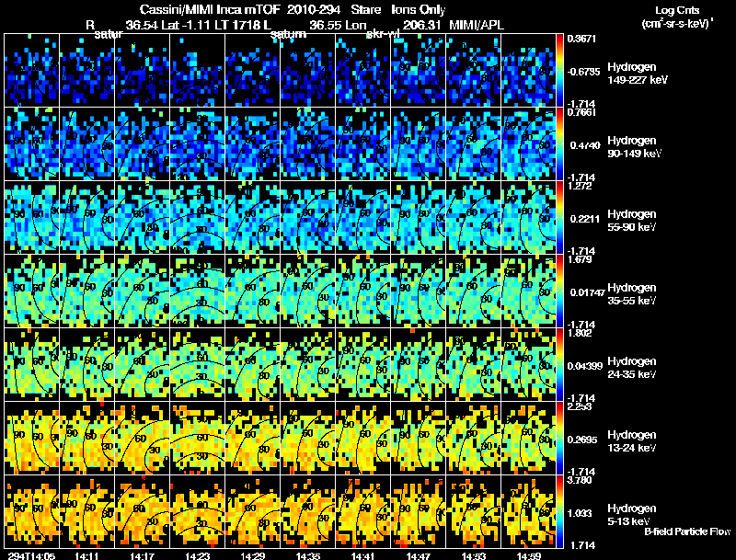Click the color scale bar for 35-55 keV
This screenshot has height=560, width=736.
(x=559, y=291)
